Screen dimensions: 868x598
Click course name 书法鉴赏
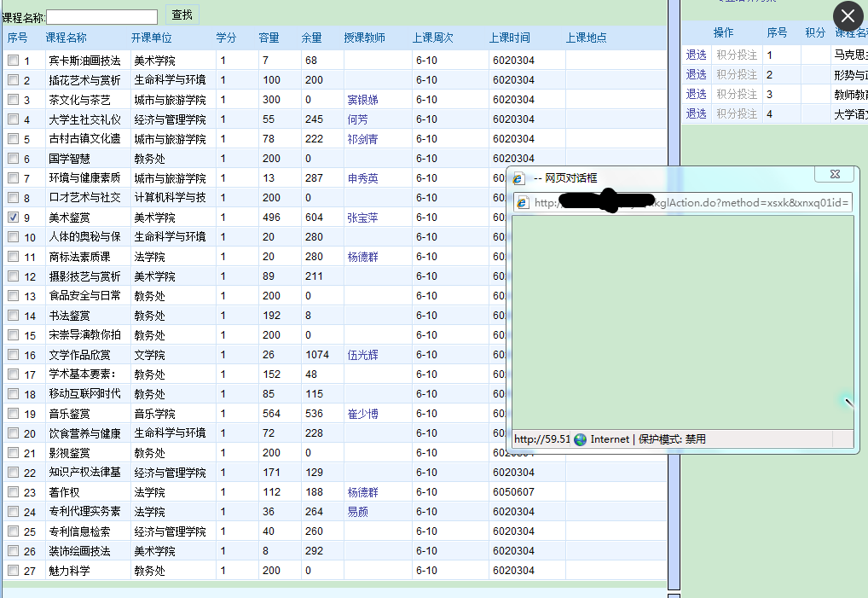[69, 316]
